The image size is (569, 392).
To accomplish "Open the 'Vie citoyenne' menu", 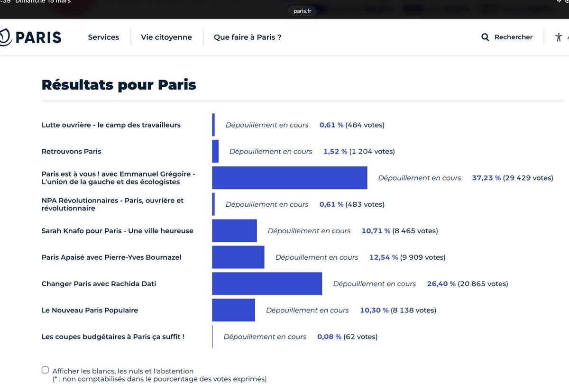I will 166,36.
